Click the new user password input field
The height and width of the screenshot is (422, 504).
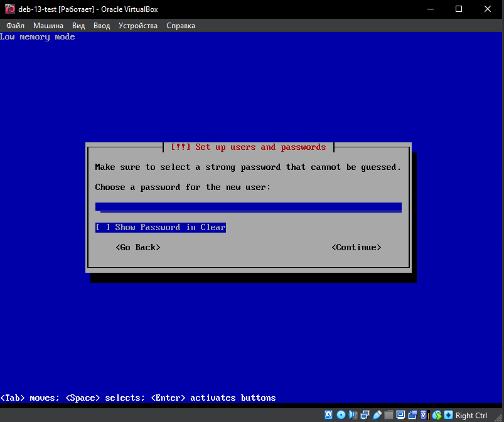248,207
